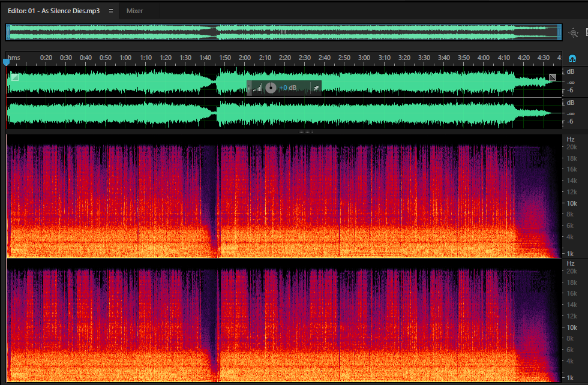The height and width of the screenshot is (385, 588).
Task: Click the hms label on time ruler
Action: click(x=14, y=58)
